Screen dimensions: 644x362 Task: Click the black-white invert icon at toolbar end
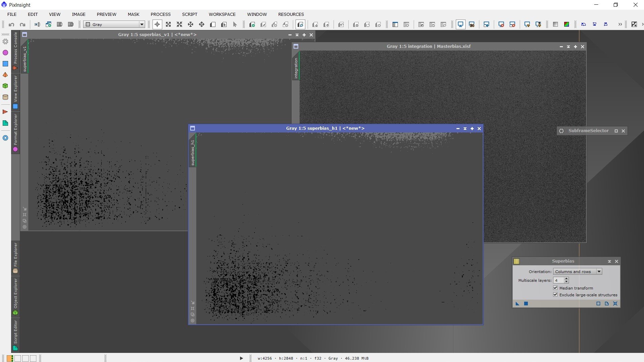pos(634,24)
